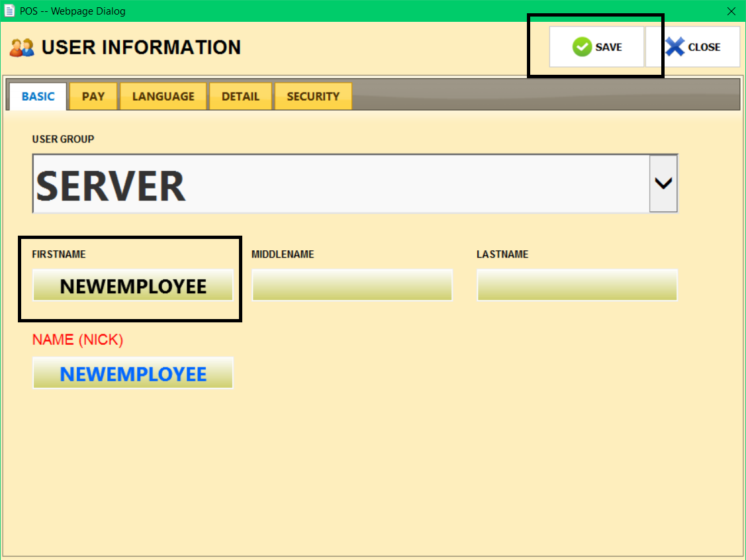The height and width of the screenshot is (560, 746).
Task: Click the LASTNAME label text
Action: (502, 254)
